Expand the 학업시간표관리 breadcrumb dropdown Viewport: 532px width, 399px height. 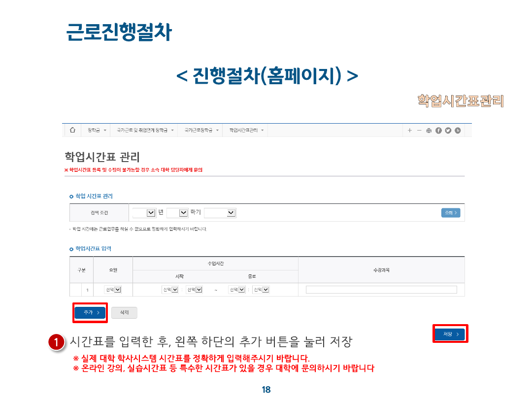pyautogui.click(x=246, y=131)
